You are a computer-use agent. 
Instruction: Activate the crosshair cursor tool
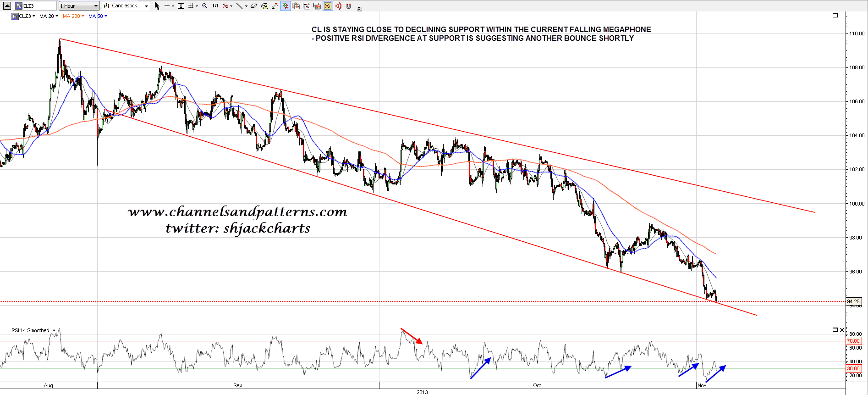point(167,6)
